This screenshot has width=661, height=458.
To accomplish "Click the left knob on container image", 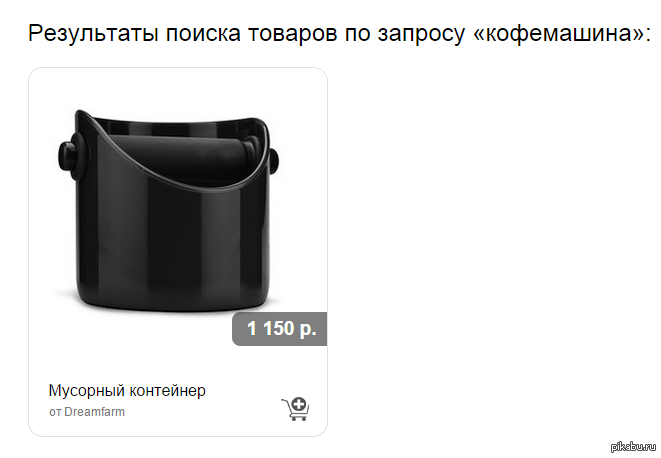I will click(70, 156).
